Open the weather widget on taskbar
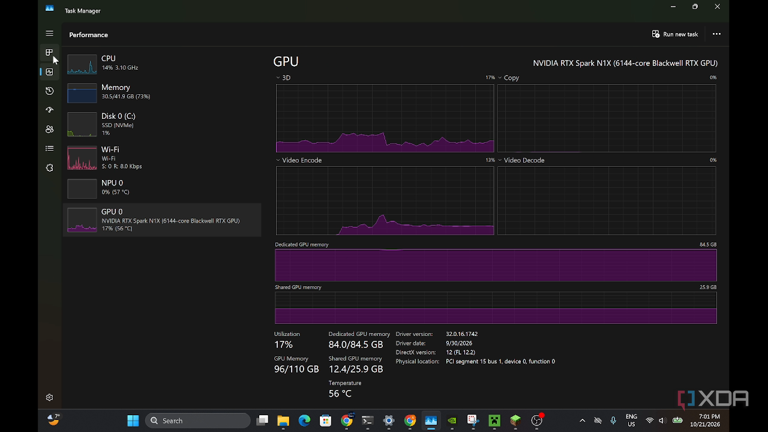Viewport: 768px width, 432px height. pos(53,420)
